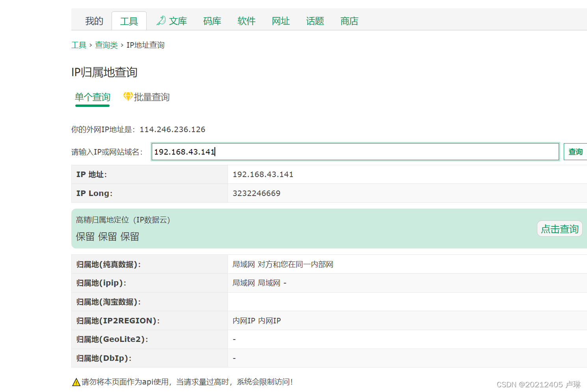Screen dimensions: 587x392
Task: Click the IP Long label
Action: pyautogui.click(x=94, y=193)
